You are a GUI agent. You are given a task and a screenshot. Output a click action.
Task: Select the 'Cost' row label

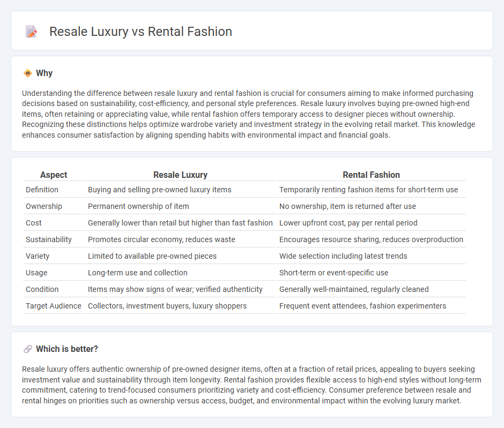click(x=34, y=223)
